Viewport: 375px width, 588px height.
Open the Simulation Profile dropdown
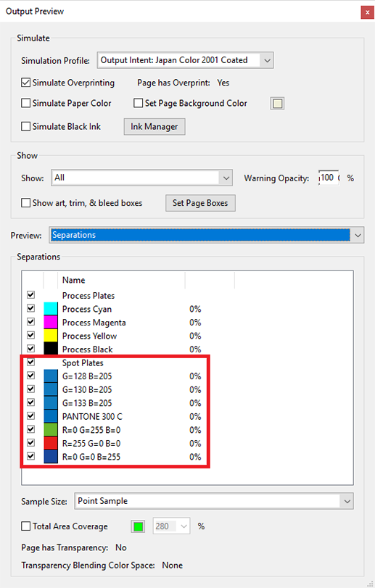pos(185,60)
